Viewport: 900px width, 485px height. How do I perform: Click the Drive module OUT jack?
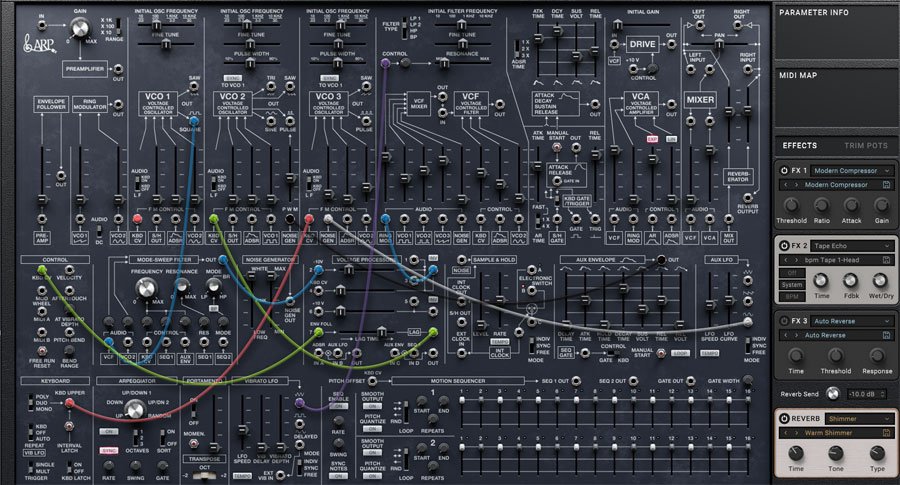(x=671, y=44)
